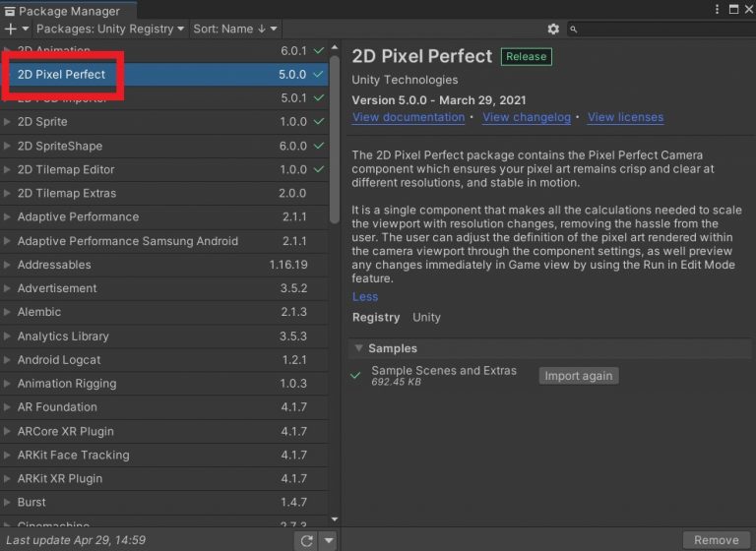Click Version 5.0.0 - March 29, 2021
Screen dimensions: 756x551
[439, 100]
